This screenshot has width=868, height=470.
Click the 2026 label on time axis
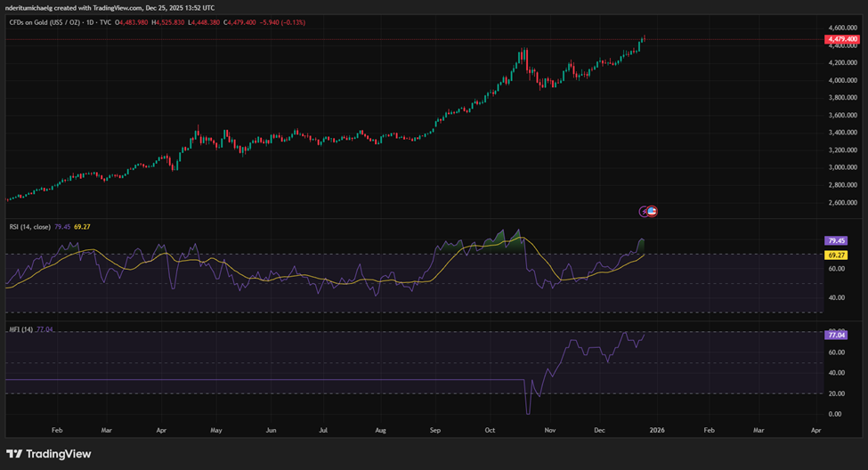tap(657, 429)
